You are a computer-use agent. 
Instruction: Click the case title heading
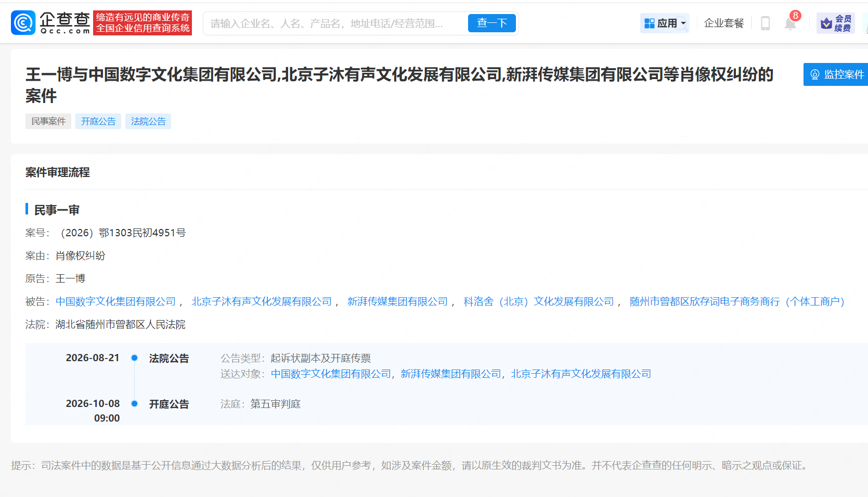399,85
